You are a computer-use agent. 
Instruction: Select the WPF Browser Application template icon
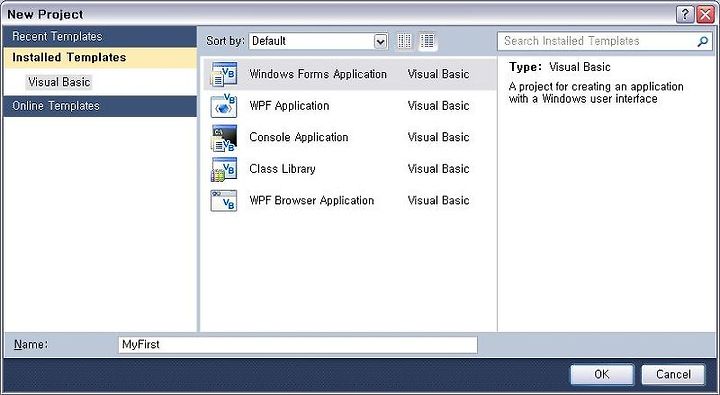coord(224,201)
